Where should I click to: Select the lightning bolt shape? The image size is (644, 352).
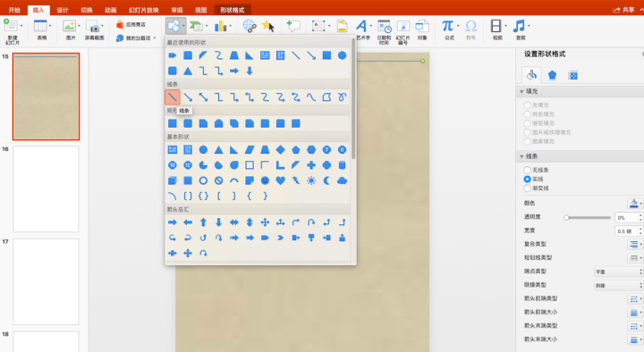point(296,180)
